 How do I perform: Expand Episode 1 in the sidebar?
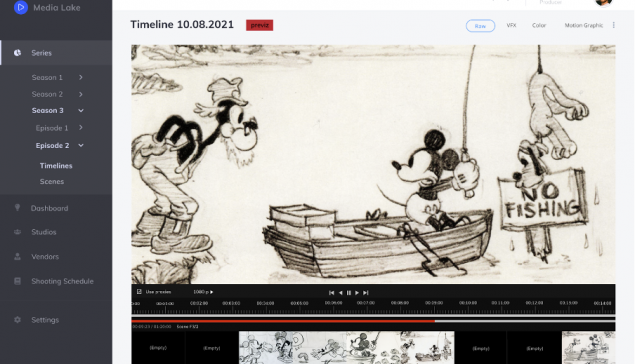[x=81, y=128]
